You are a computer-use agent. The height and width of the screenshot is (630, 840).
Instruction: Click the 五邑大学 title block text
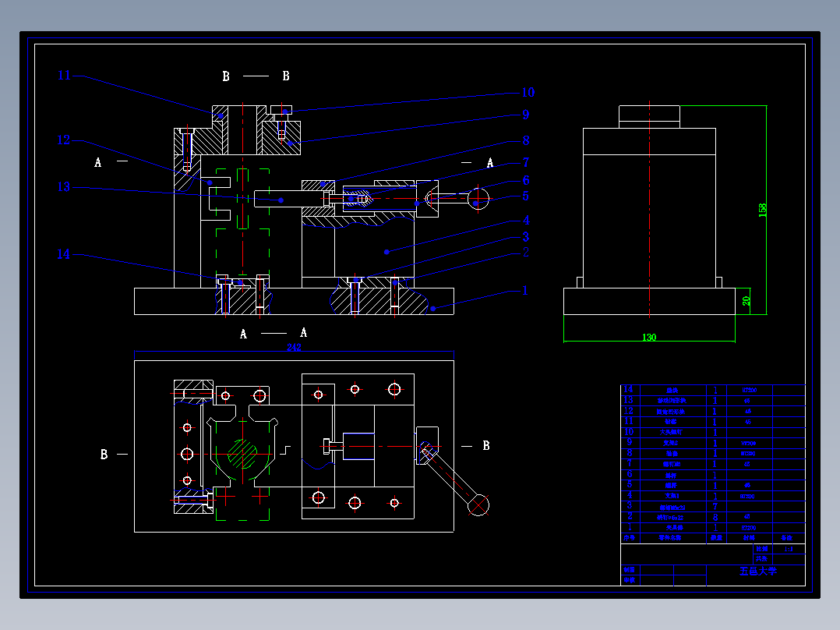click(757, 572)
